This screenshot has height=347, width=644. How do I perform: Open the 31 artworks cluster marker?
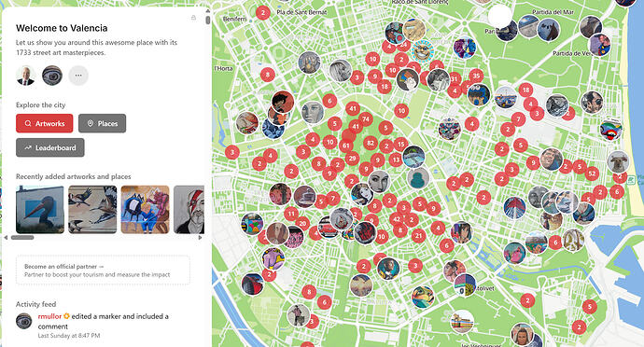(454, 78)
